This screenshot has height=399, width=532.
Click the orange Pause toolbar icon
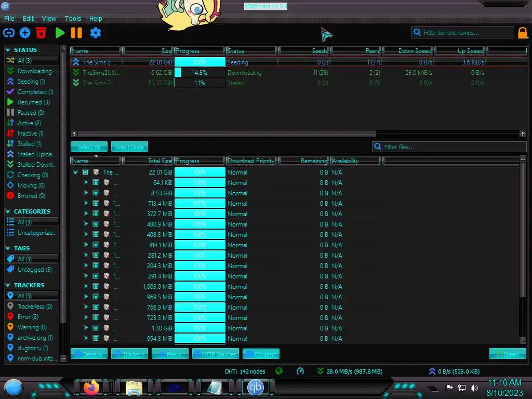tap(76, 33)
